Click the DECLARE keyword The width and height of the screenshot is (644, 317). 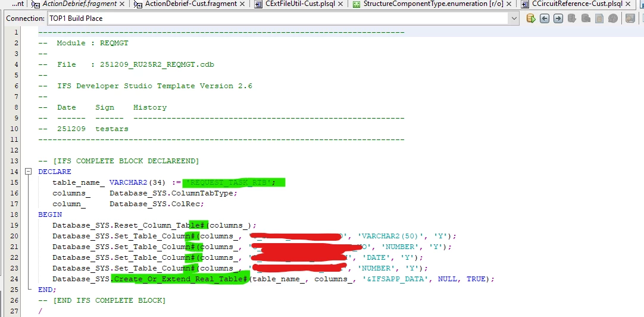click(x=55, y=172)
